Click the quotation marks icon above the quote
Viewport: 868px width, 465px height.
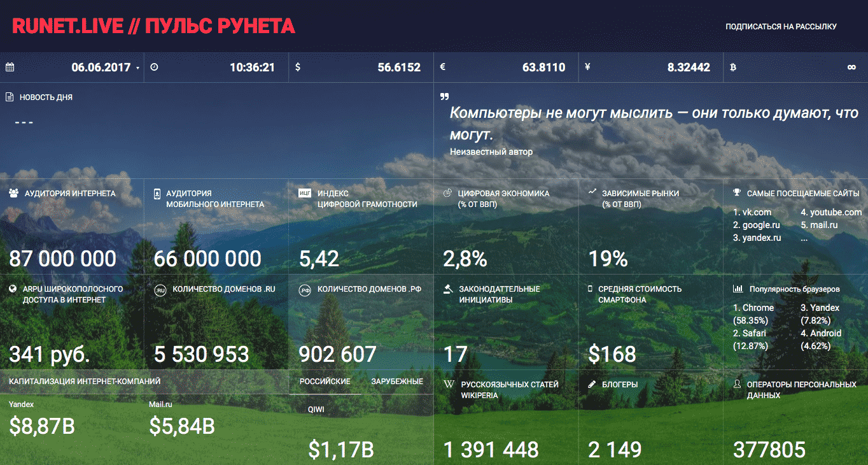(x=444, y=97)
